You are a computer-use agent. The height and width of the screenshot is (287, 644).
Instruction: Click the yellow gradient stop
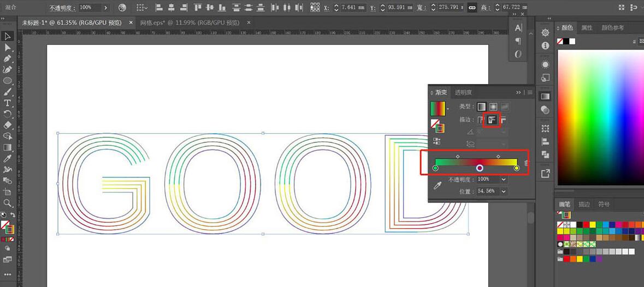coord(517,168)
